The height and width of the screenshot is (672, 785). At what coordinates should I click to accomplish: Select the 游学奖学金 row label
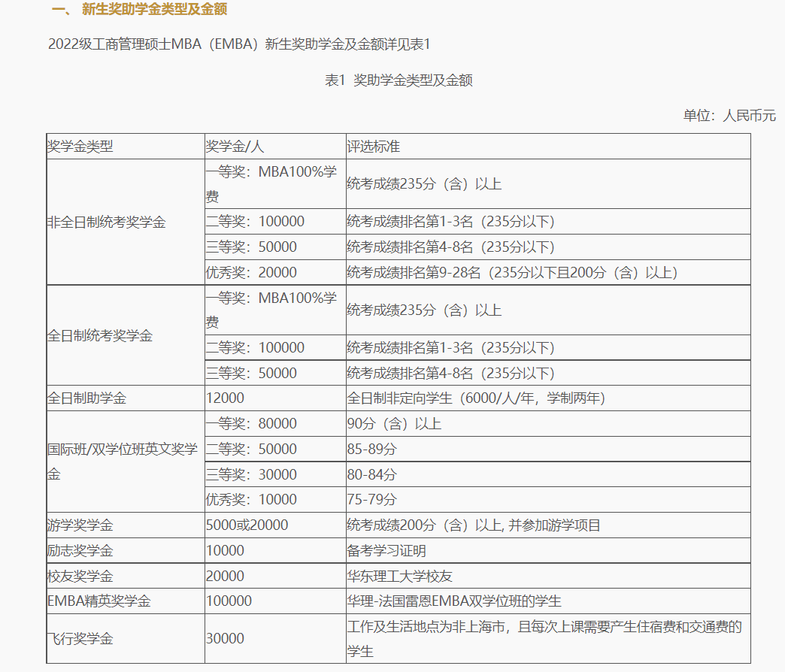[80, 525]
